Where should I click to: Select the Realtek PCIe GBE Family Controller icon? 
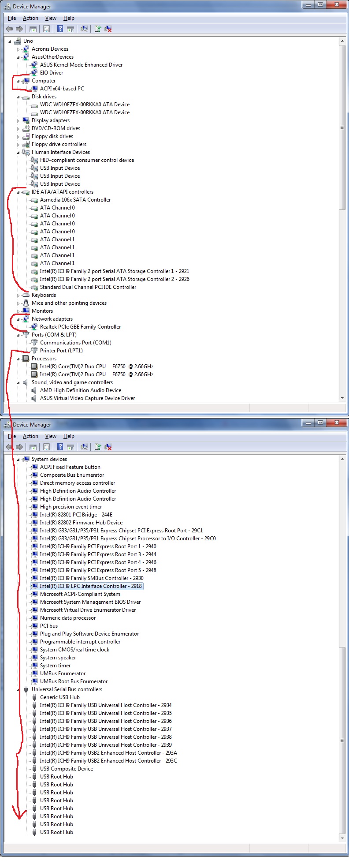point(34,327)
